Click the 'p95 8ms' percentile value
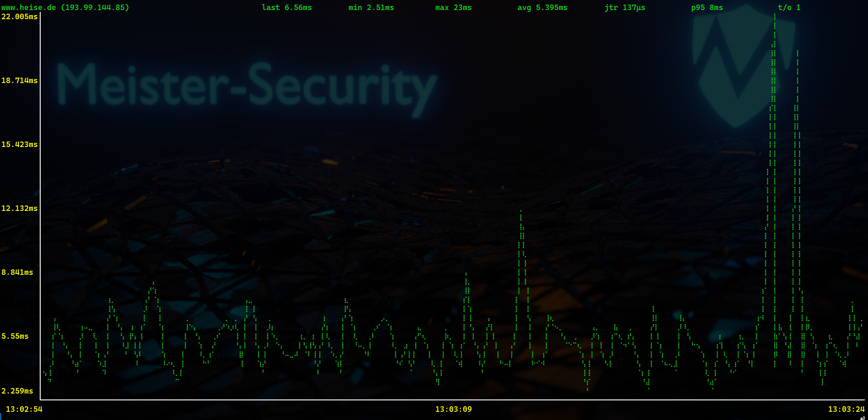The height and width of the screenshot is (420, 868). pyautogui.click(x=707, y=8)
